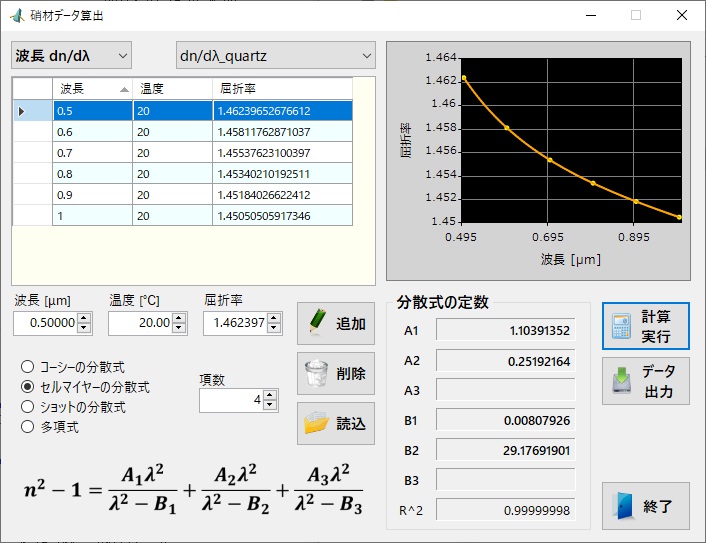Click the trash can icon on 削除 button
Viewport: 706px width, 543px height.
click(x=317, y=373)
